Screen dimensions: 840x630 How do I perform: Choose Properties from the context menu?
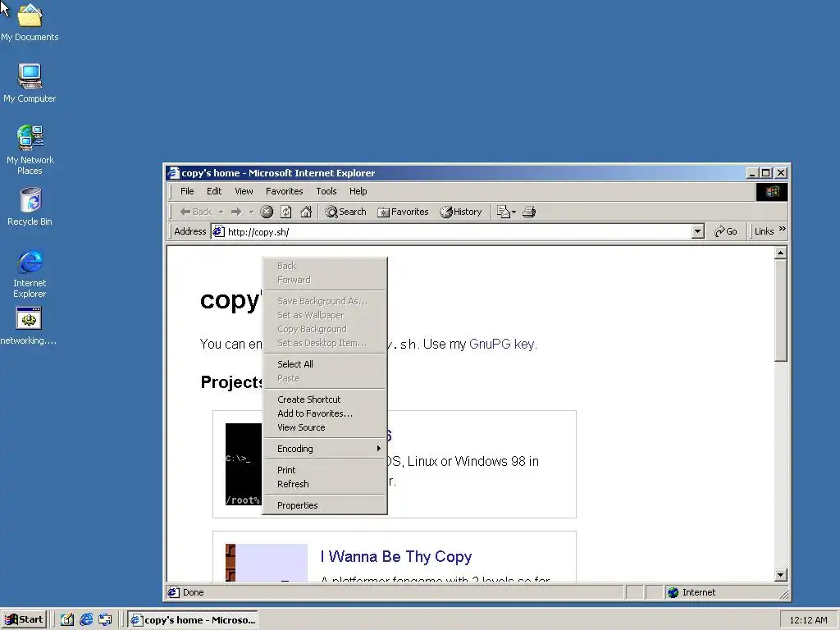(x=325, y=505)
